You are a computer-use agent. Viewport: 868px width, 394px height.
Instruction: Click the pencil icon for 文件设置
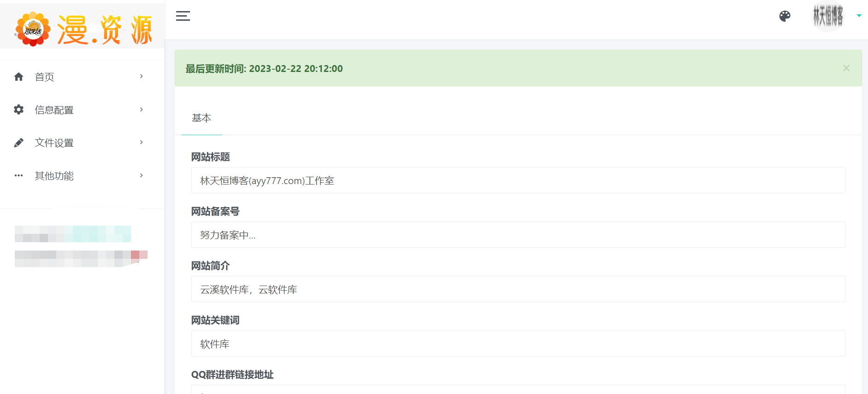click(x=19, y=143)
